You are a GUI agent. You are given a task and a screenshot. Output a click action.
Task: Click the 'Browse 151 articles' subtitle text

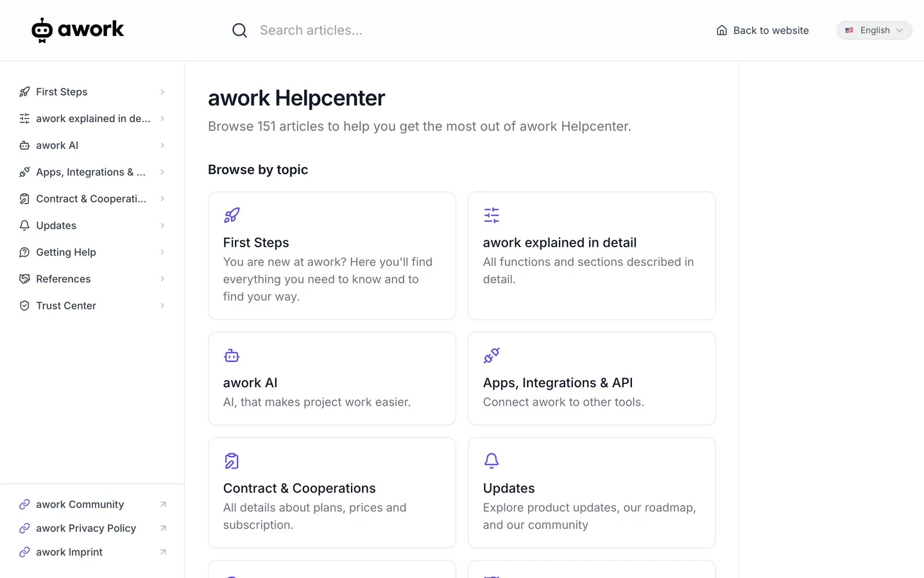tap(420, 127)
